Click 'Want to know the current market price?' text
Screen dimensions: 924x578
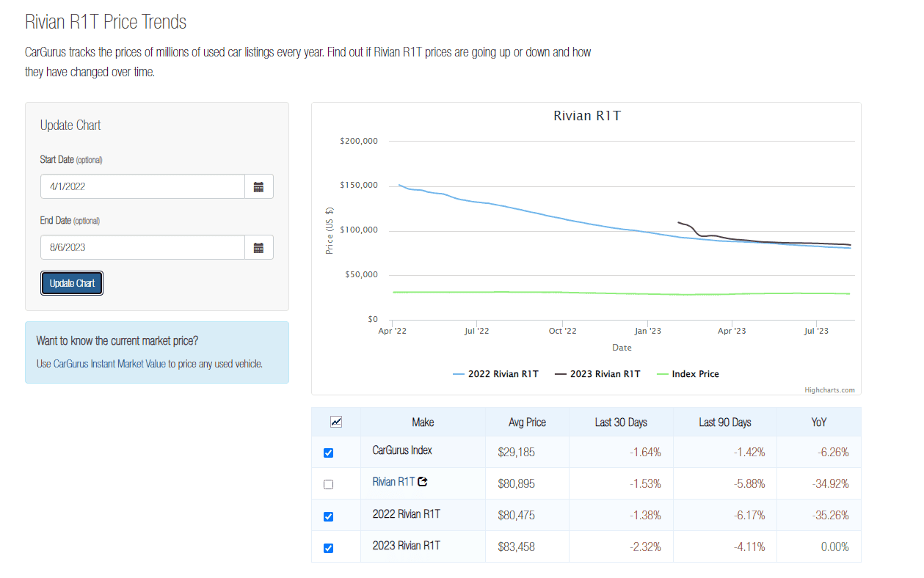117,341
